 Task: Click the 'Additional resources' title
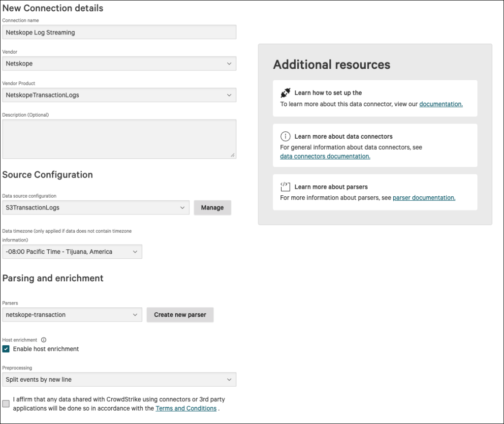coord(332,64)
